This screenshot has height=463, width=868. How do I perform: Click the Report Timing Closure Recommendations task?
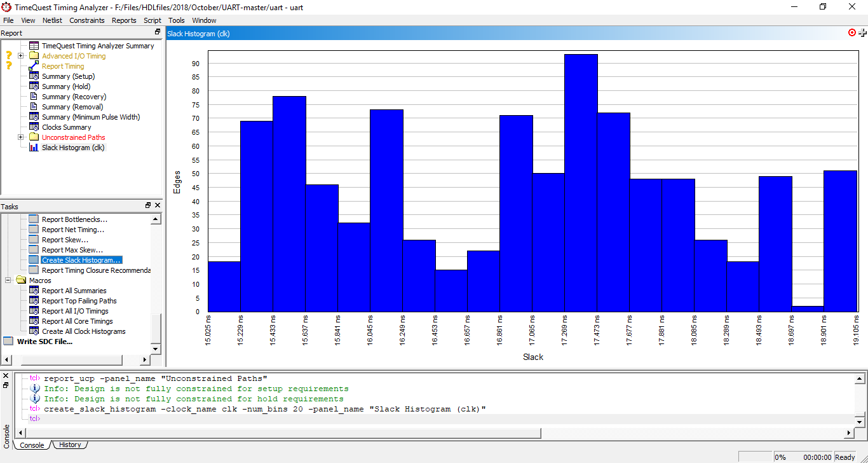click(96, 270)
